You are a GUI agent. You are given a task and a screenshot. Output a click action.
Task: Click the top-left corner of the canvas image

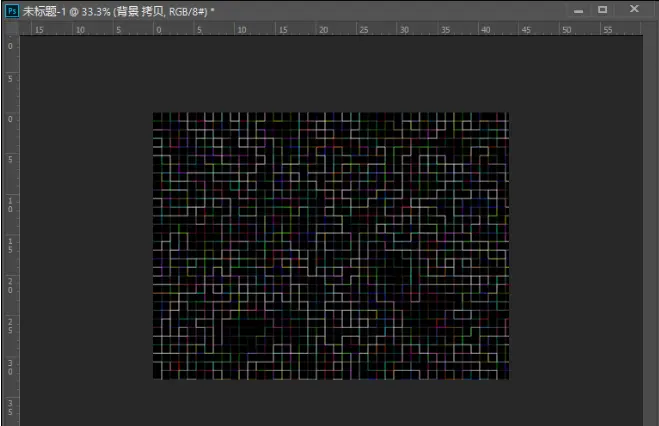(x=153, y=113)
